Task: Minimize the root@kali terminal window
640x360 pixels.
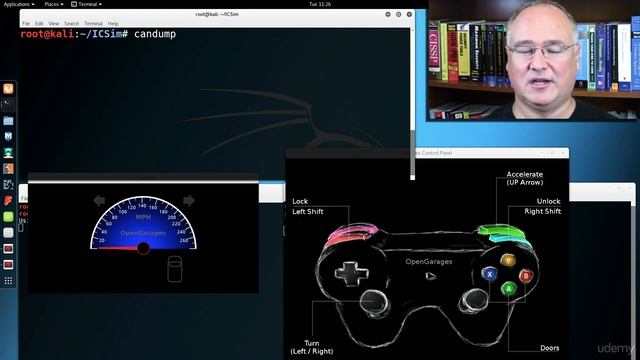Action: click(x=388, y=14)
